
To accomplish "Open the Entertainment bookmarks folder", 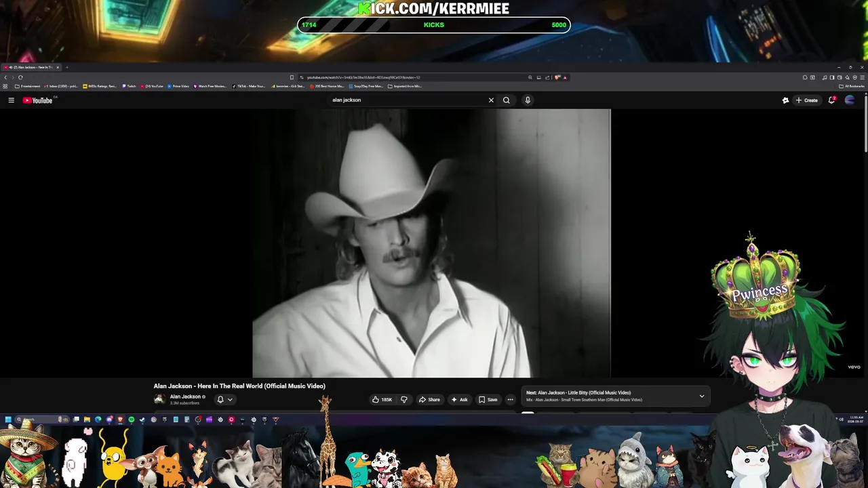I will (27, 86).
